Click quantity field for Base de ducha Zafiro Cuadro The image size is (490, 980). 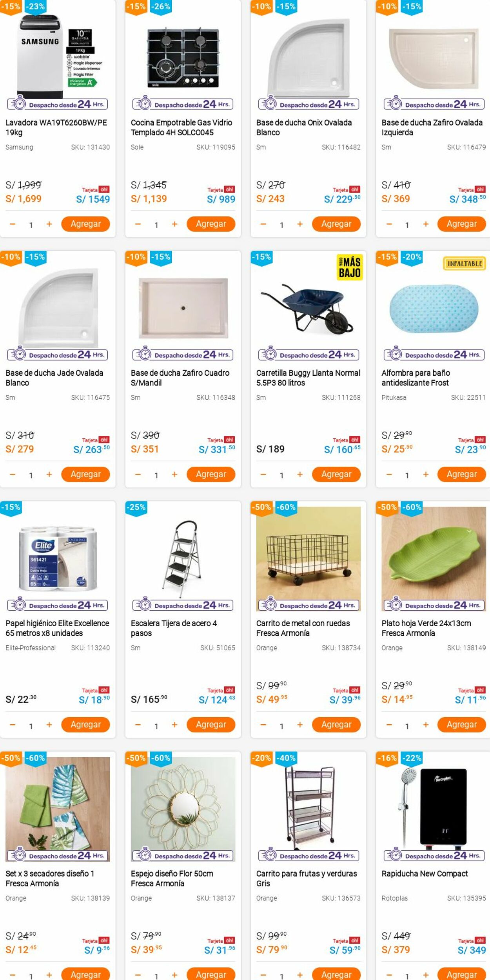(156, 475)
